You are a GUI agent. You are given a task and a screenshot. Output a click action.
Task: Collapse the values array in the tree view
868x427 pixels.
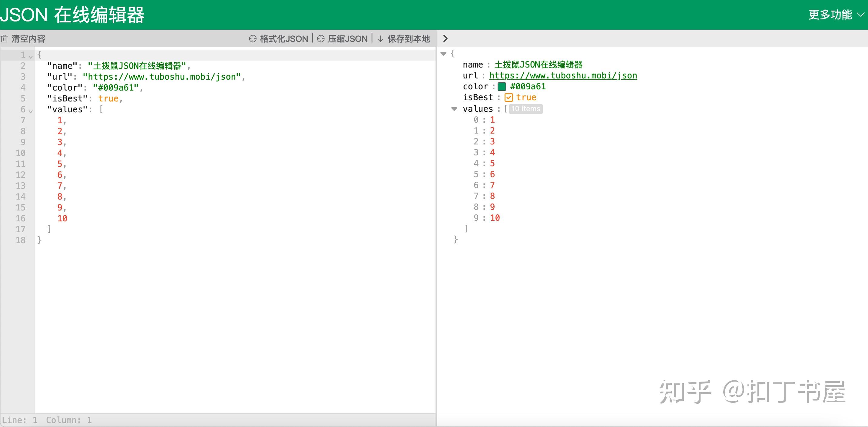[x=454, y=109]
